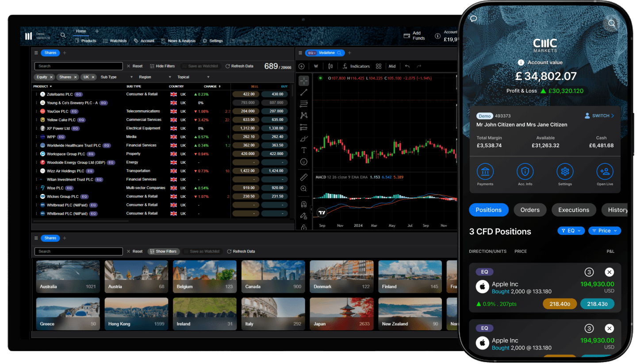Click inside the Shares search field
This screenshot has width=644, height=364.
78,66
